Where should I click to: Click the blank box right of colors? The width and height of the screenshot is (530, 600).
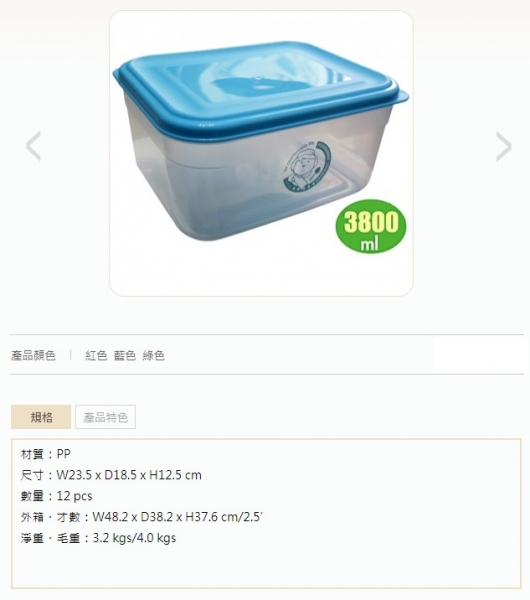tap(479, 353)
